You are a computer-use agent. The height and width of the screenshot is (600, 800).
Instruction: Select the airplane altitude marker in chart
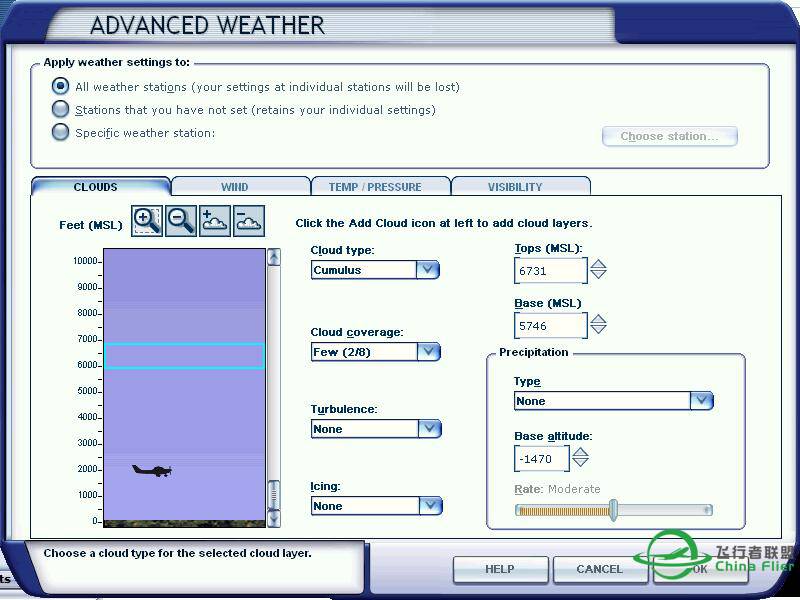click(x=152, y=470)
